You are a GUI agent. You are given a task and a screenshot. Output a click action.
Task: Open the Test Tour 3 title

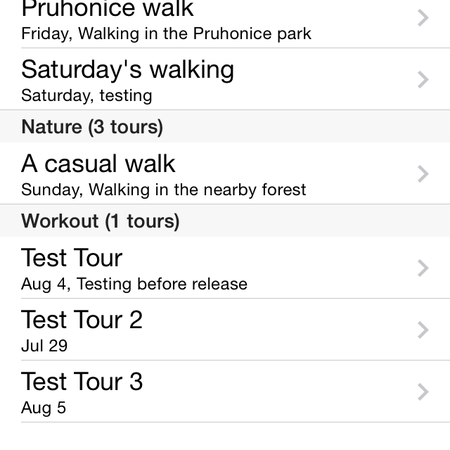(82, 382)
